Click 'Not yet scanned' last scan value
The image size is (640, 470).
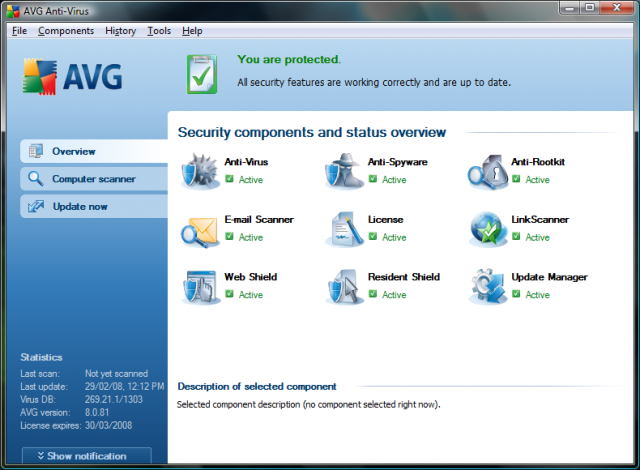[116, 373]
